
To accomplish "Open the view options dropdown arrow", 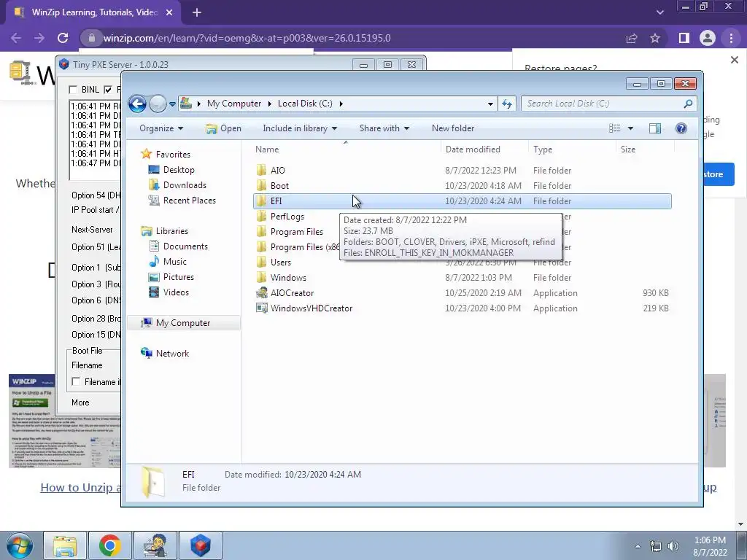I will tap(630, 128).
